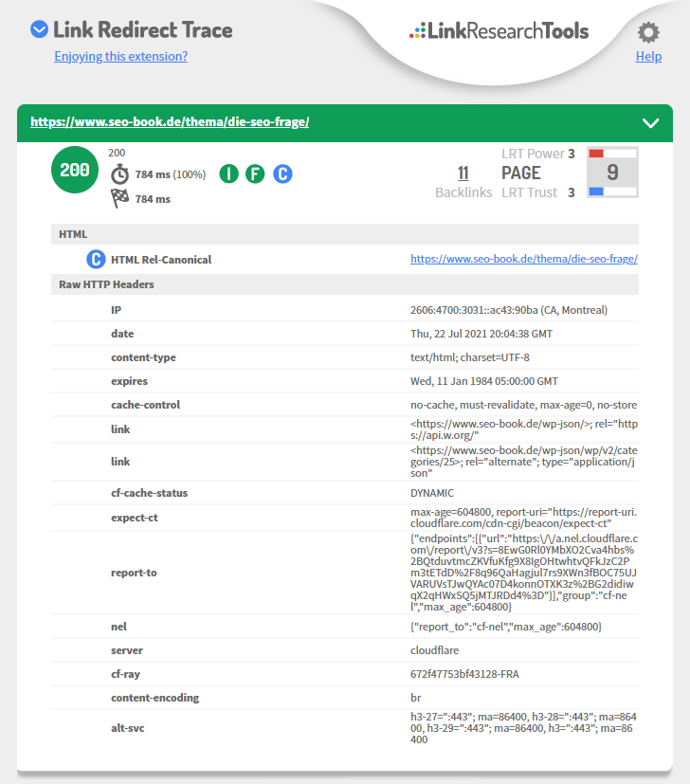This screenshot has width=690, height=784.
Task: Click the C icon beside HTML Rel-Canonical
Action: pos(96,259)
